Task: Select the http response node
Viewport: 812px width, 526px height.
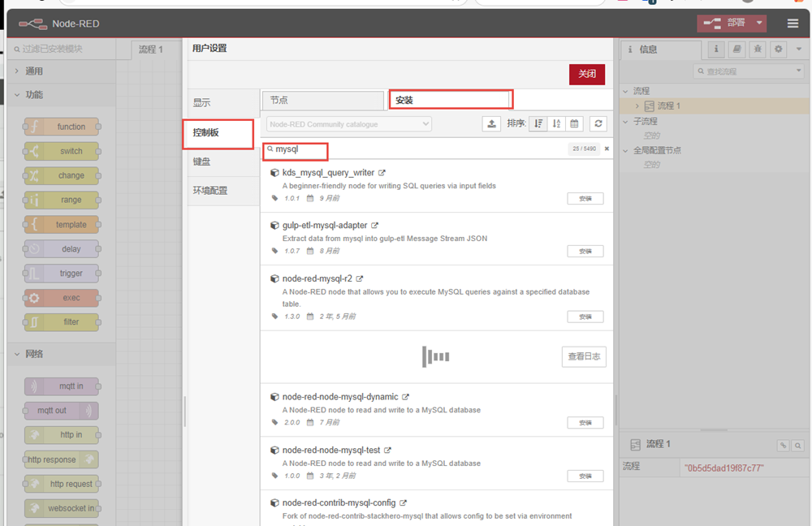Action: click(62, 459)
